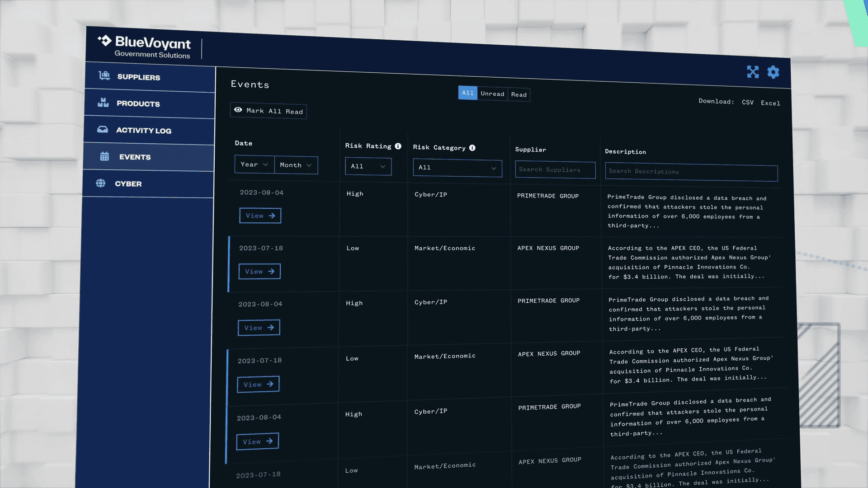The image size is (868, 488).
Task: Expand the Risk Category dropdown
Action: [457, 168]
